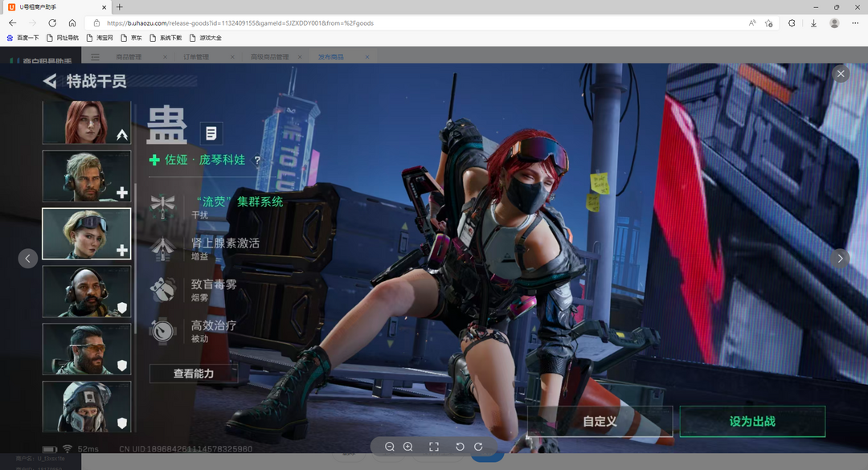This screenshot has width=868, height=470.
Task: Go to the next preview image
Action: [840, 258]
